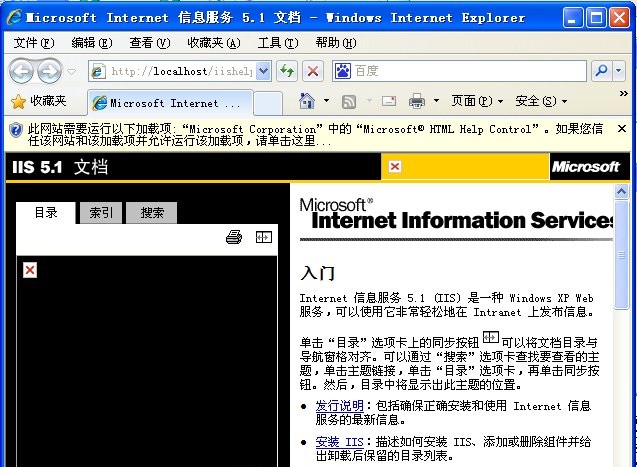Open the 发行说明 link
This screenshot has width=637, height=467.
click(340, 405)
